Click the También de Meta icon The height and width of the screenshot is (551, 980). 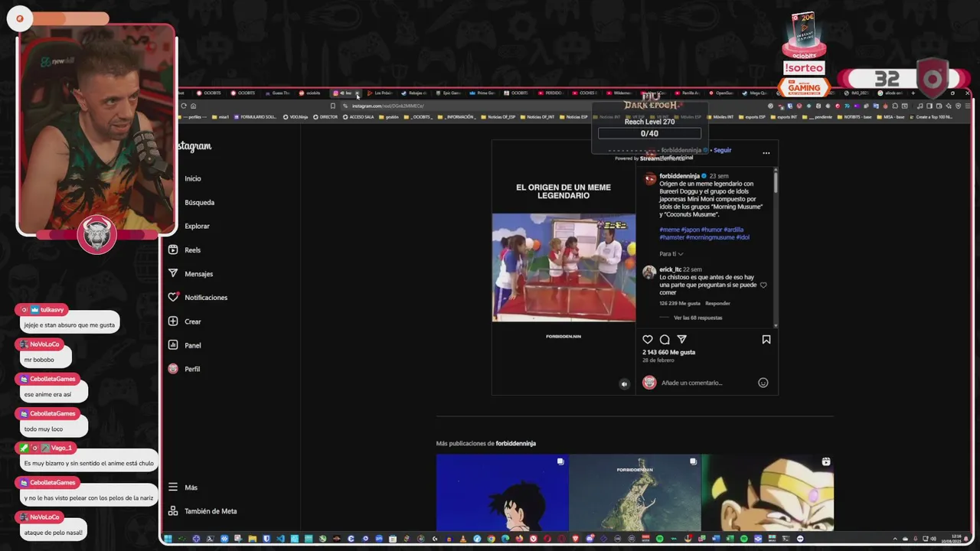pyautogui.click(x=173, y=510)
